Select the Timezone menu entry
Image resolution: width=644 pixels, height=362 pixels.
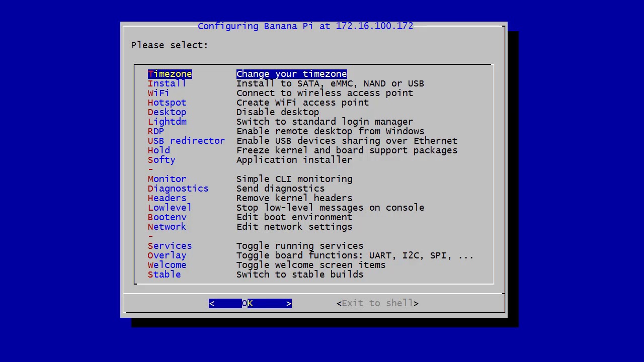pyautogui.click(x=170, y=74)
